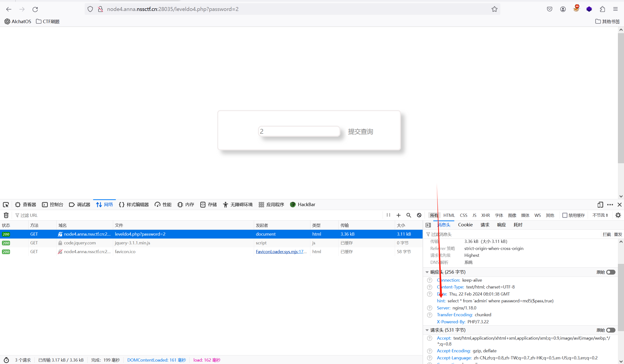Toggle raw view for response headers
Viewport: 624px width, 364px height.
(611, 272)
